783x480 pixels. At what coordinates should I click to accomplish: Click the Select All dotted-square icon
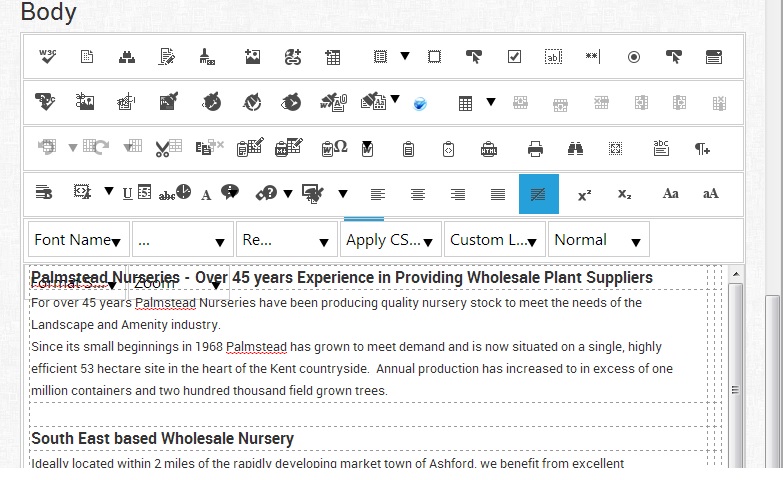[x=615, y=149]
